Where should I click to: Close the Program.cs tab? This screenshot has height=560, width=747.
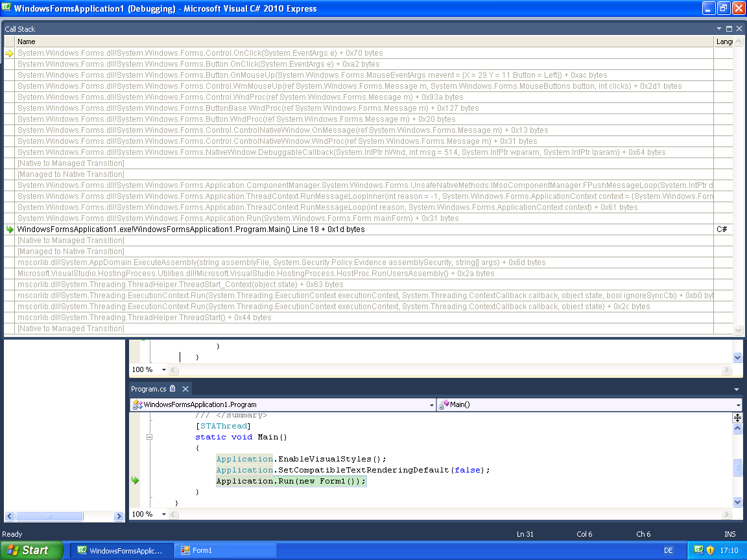[x=185, y=389]
